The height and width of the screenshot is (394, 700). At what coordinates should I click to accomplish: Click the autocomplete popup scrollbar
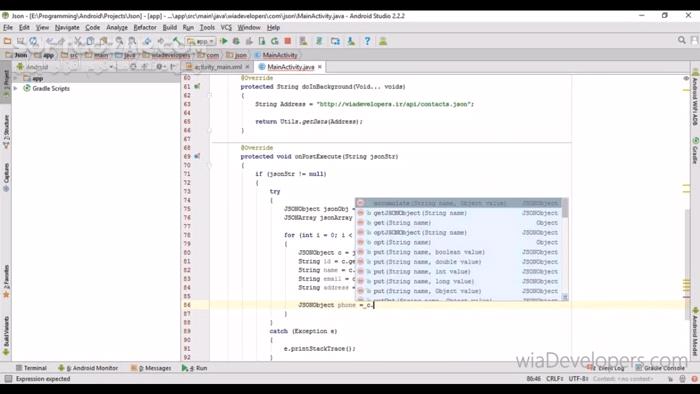pyautogui.click(x=565, y=208)
